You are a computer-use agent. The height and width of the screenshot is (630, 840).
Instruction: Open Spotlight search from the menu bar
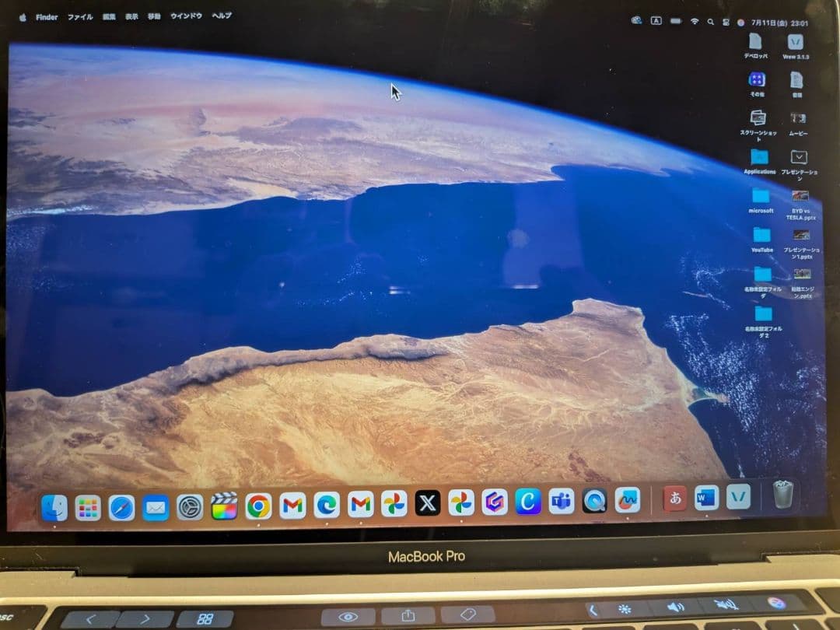710,21
